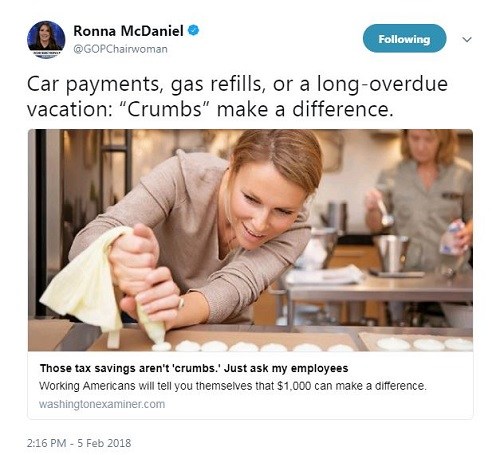Viewport: 500px width, 455px height.
Task: Click the washingtonexaminer.com domain link
Action: pyautogui.click(x=102, y=404)
